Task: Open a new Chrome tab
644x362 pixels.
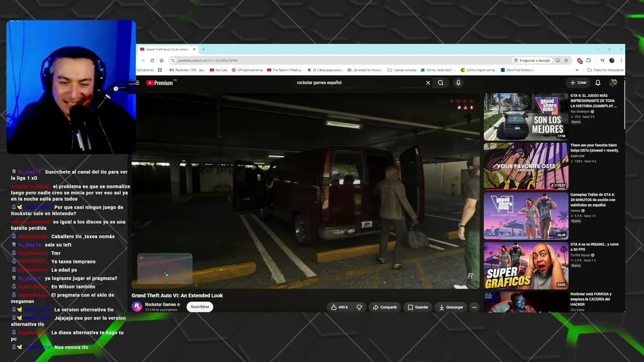Action: point(203,49)
